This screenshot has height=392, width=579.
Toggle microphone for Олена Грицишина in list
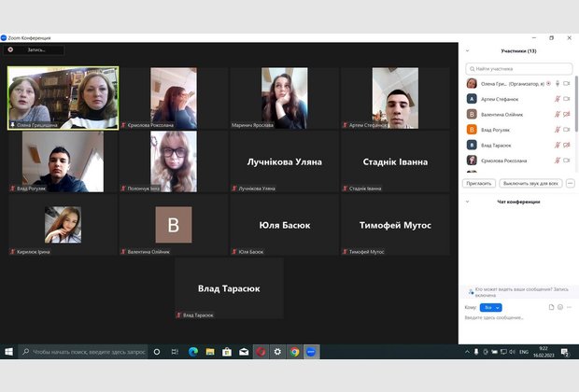coord(557,83)
